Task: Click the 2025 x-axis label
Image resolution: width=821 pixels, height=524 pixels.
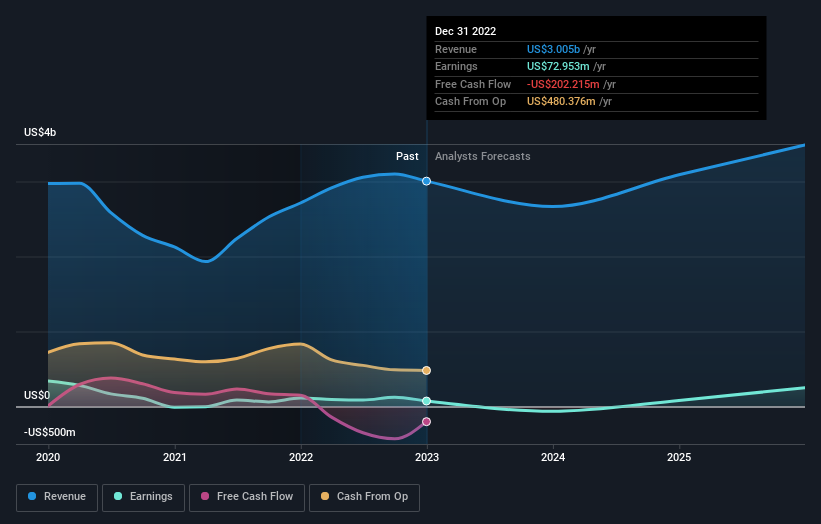Action: pos(679,458)
